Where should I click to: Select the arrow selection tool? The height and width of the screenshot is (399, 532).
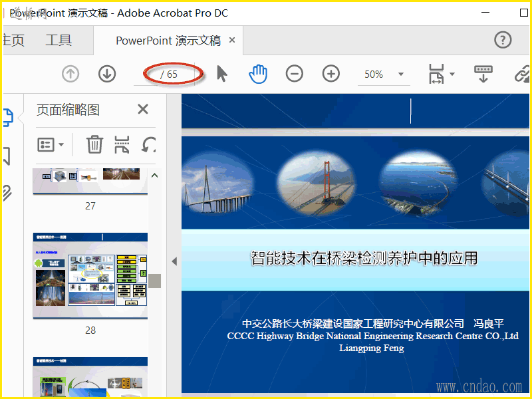point(222,74)
